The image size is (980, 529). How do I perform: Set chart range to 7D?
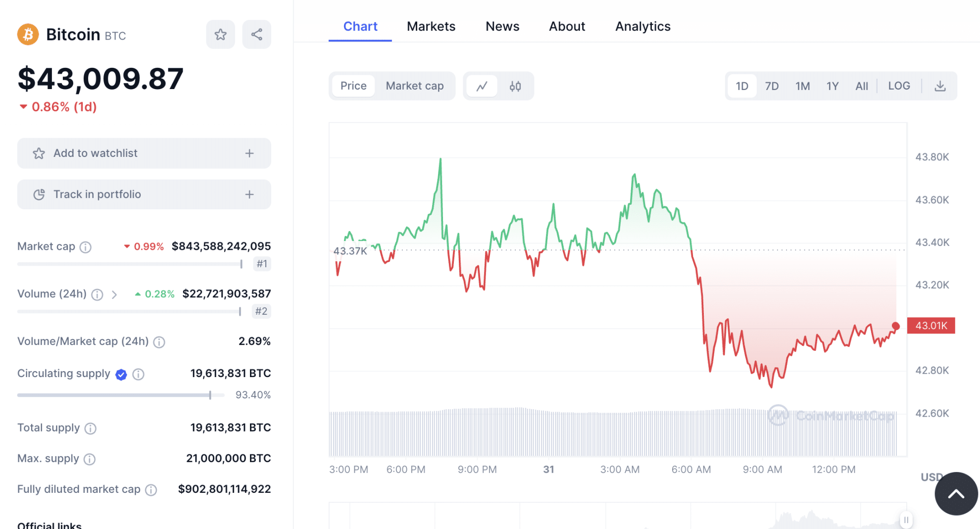(772, 86)
